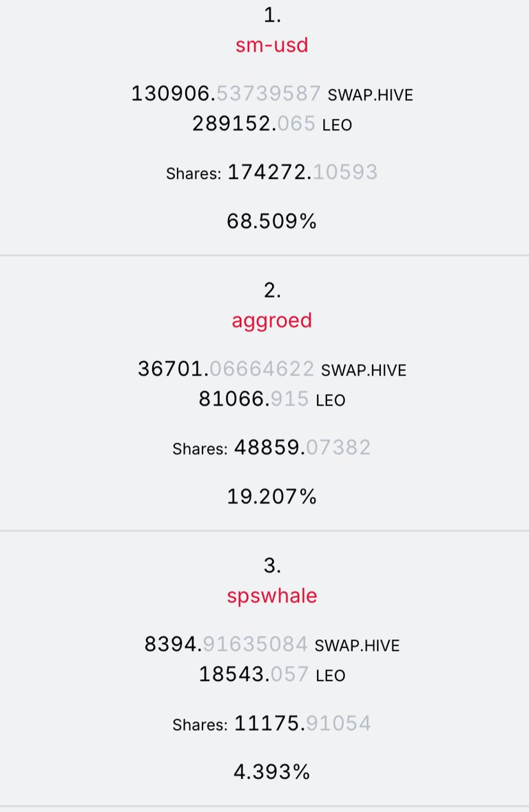
Task: Open the sm-usd account link
Action: 271,45
